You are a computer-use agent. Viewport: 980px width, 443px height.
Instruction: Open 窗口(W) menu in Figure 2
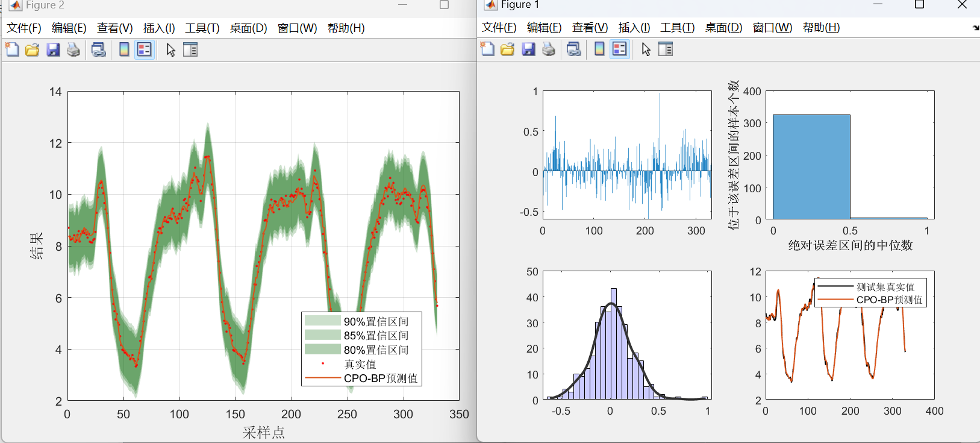point(298,28)
